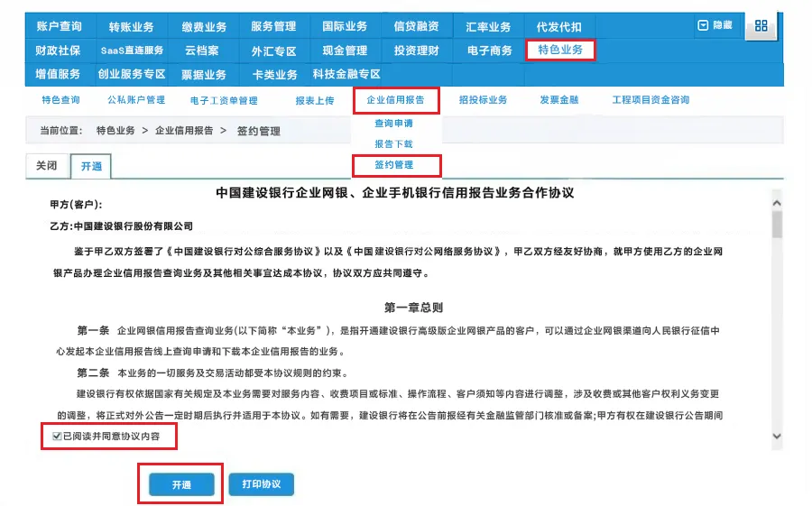Open the 代发代扣 menu
The height and width of the screenshot is (506, 812).
pyautogui.click(x=558, y=27)
